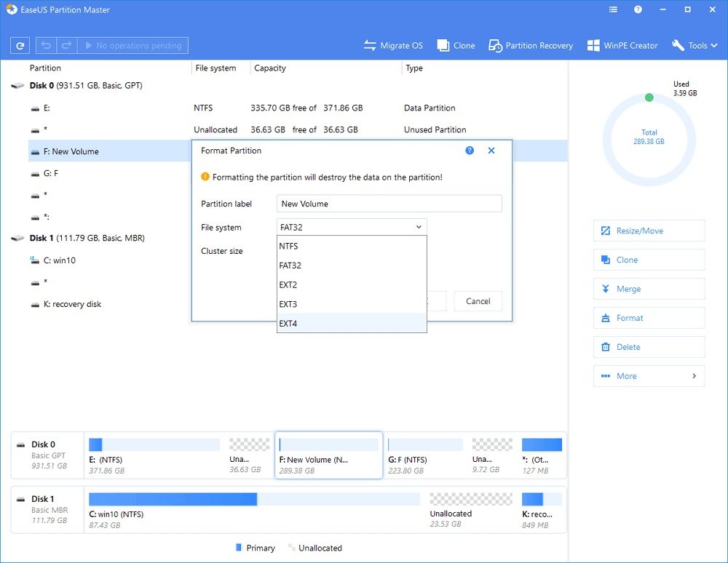This screenshot has height=563, width=728.
Task: Select 9.72 GB unallocated block in disk map
Action: [x=492, y=456]
